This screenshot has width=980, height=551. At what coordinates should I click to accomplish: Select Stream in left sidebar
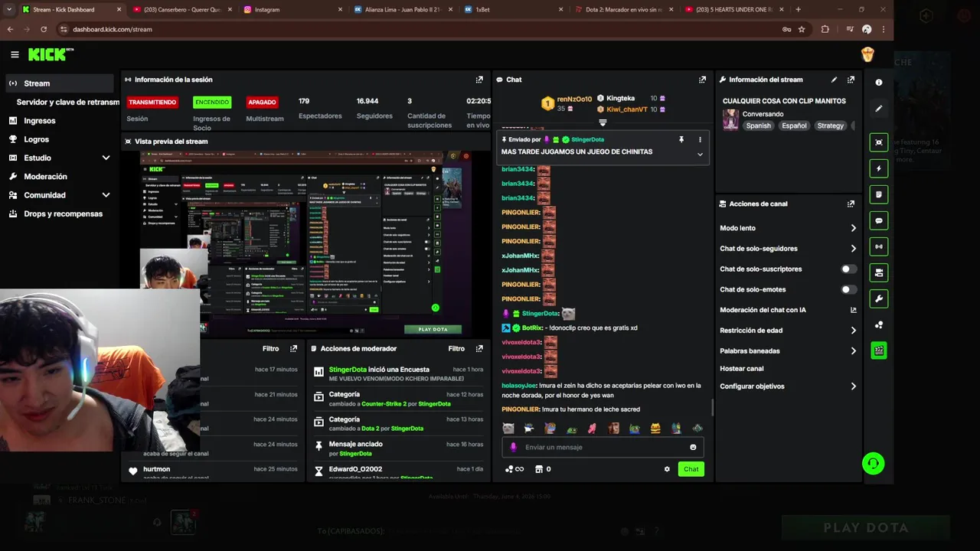pyautogui.click(x=60, y=83)
